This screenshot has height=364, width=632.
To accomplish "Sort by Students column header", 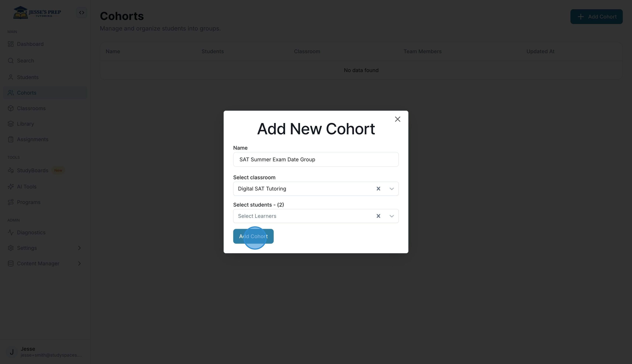I will click(x=213, y=52).
